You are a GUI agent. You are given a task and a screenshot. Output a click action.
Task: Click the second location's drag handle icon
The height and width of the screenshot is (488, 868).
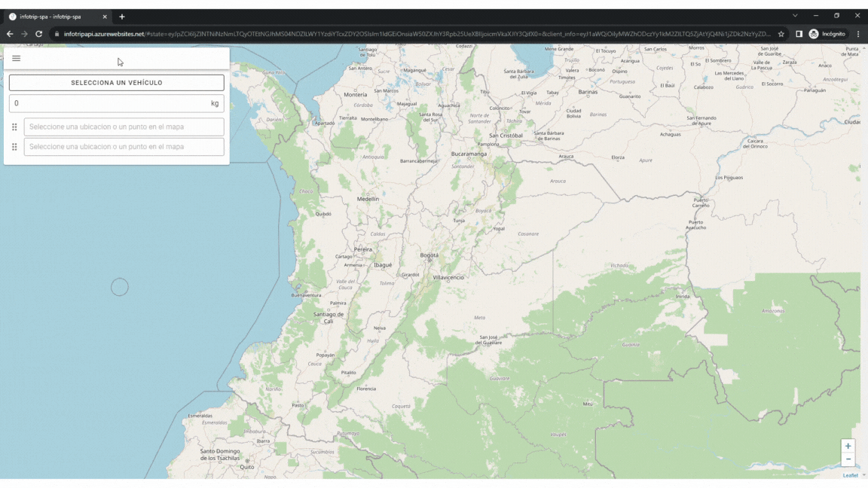coord(14,147)
